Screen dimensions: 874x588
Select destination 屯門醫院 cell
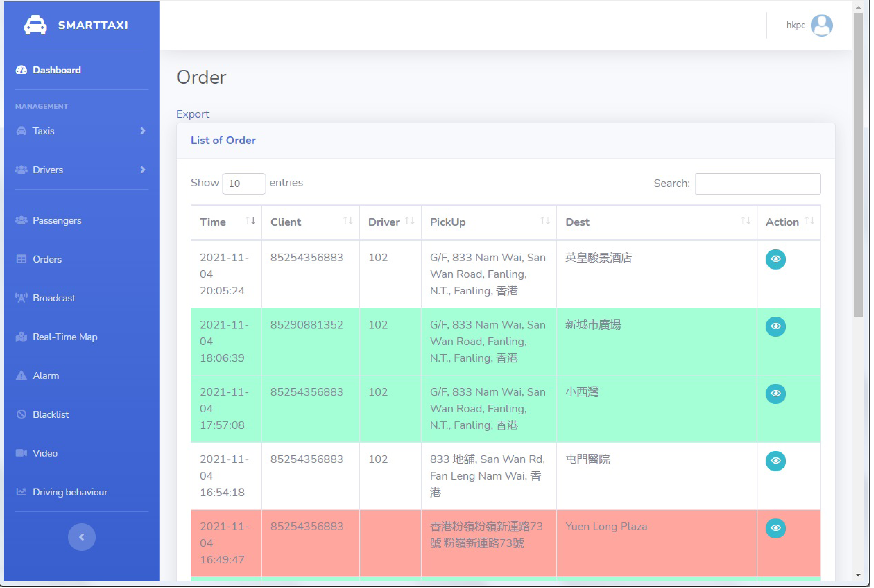click(x=656, y=476)
